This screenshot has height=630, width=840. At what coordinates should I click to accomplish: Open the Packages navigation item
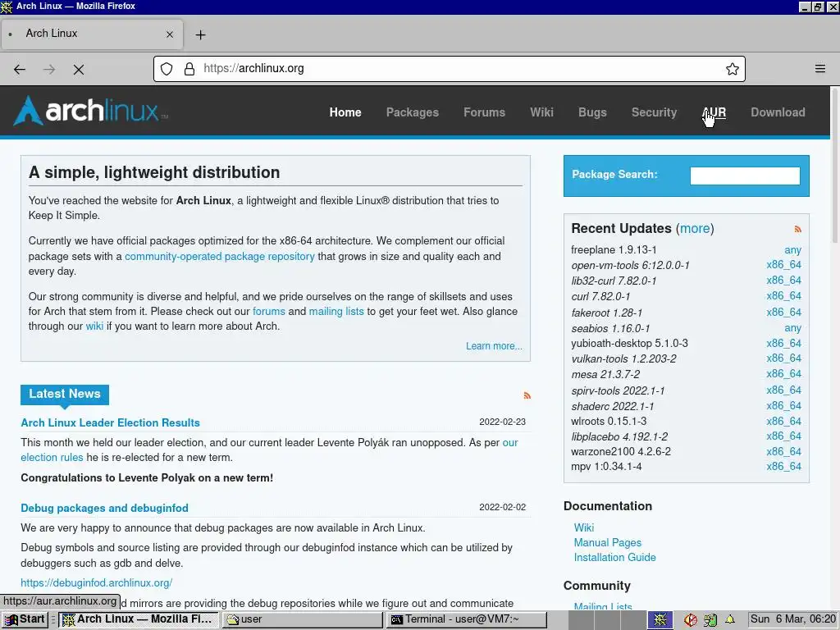[x=413, y=112]
